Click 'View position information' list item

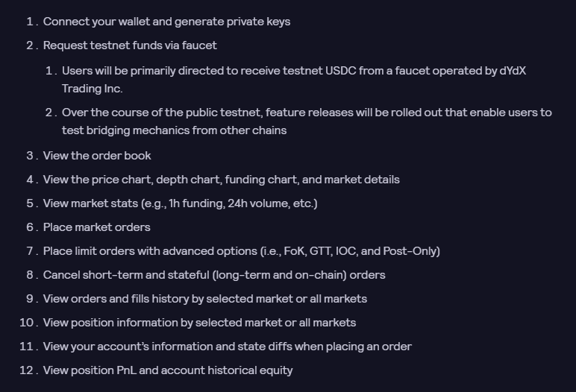(x=199, y=323)
